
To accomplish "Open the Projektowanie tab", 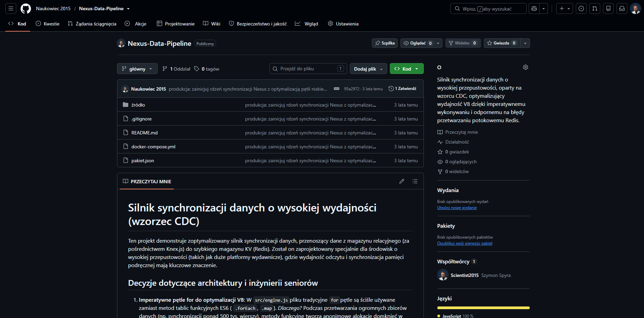I will [176, 24].
